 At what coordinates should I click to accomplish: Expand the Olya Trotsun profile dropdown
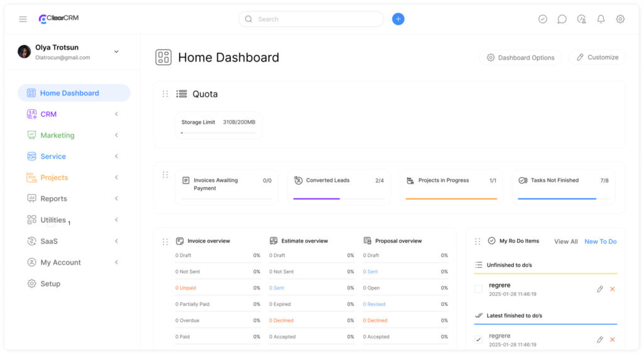point(116,52)
